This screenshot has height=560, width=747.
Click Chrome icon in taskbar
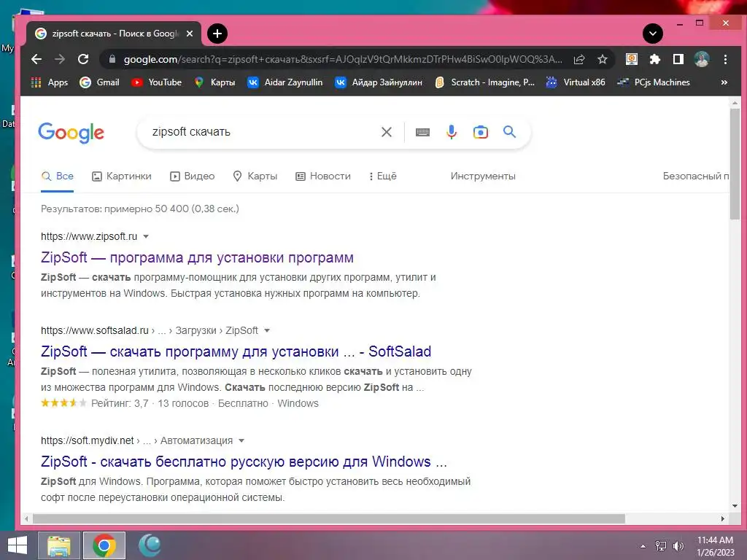[104, 545]
